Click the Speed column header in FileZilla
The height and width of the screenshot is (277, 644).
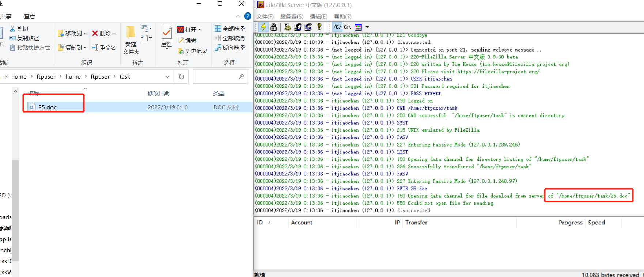pyautogui.click(x=596, y=223)
